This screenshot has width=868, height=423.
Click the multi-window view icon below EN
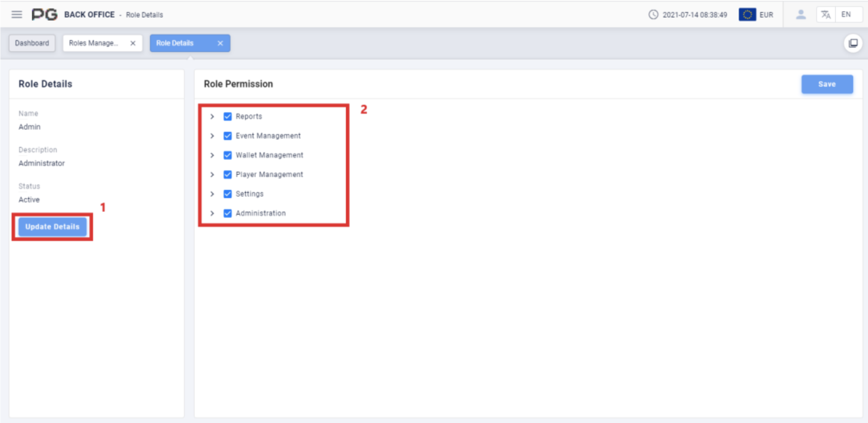[852, 43]
